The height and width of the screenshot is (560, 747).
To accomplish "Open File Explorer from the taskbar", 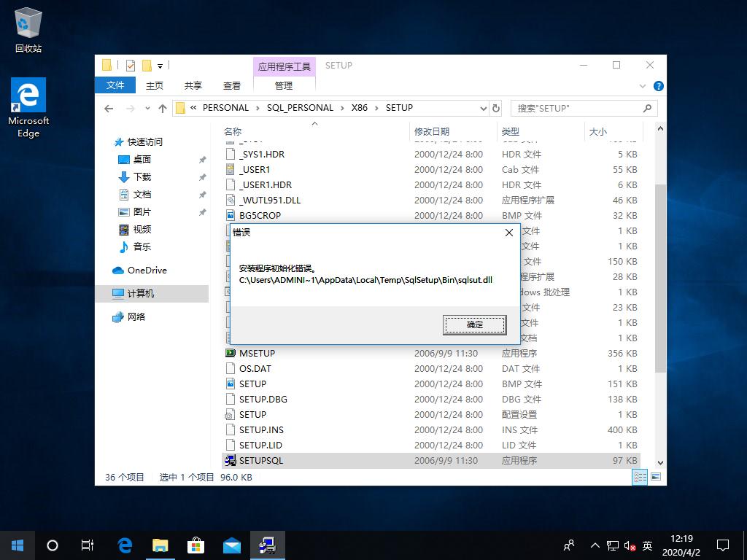I will [160, 545].
